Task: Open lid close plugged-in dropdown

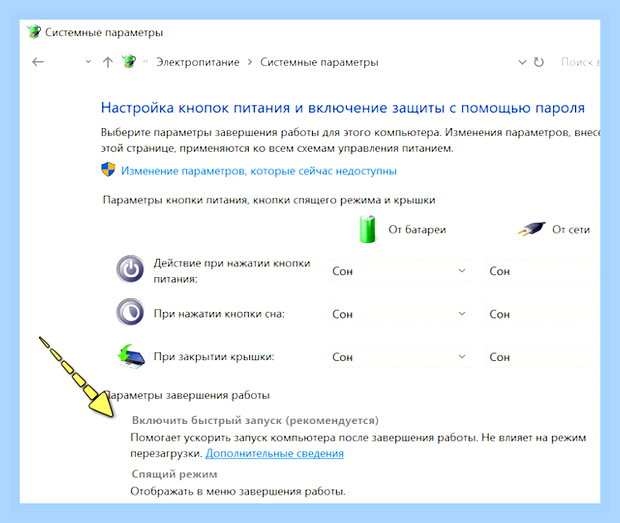Action: pyautogui.click(x=543, y=357)
